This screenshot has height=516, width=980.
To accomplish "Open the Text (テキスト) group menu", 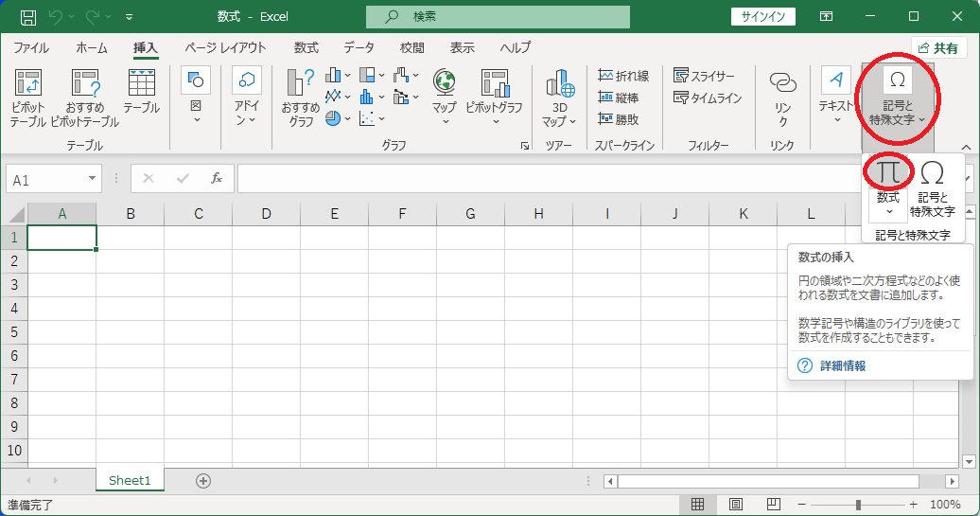I will point(836,95).
